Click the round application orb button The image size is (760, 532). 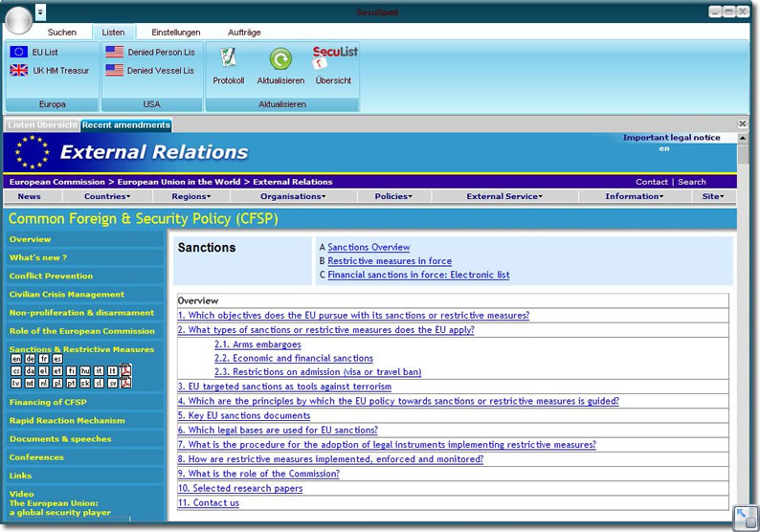point(18,18)
